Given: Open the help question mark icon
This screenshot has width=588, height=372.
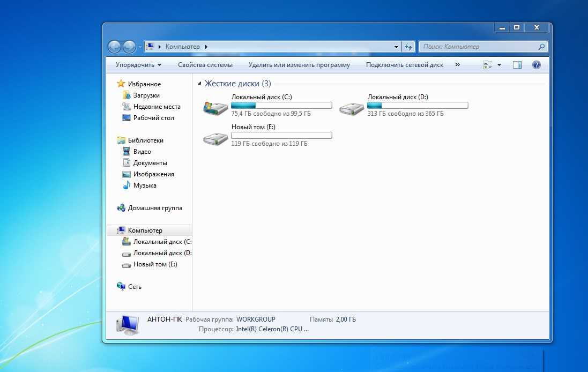Looking at the screenshot, I should point(536,65).
